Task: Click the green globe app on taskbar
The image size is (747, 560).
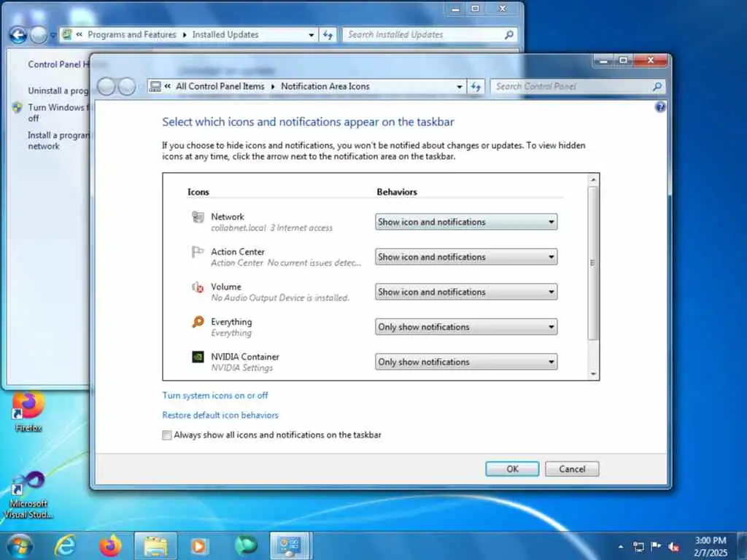Action: pyautogui.click(x=246, y=545)
